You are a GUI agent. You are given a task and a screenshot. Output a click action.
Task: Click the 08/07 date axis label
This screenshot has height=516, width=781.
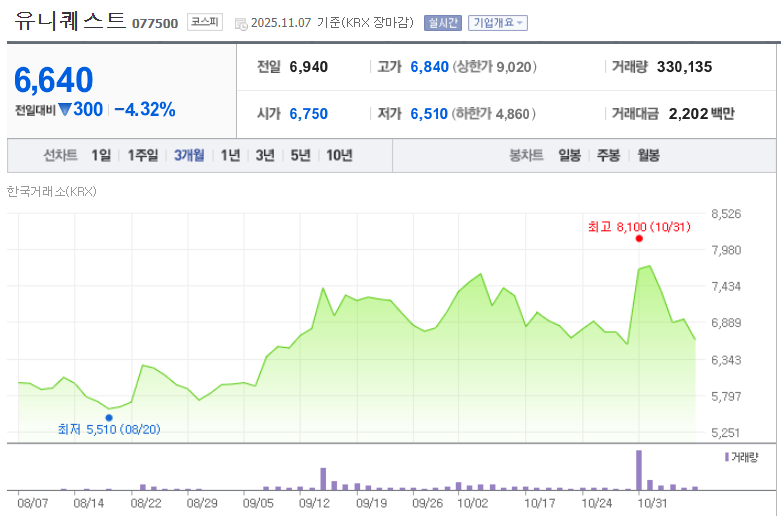(x=33, y=503)
